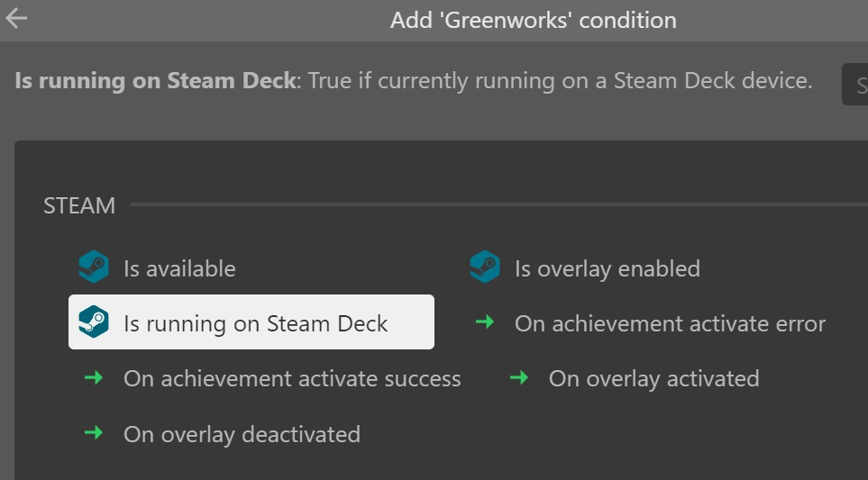This screenshot has height=480, width=868.
Task: Click the green arrow beside On overlay activated
Action: [x=518, y=377]
